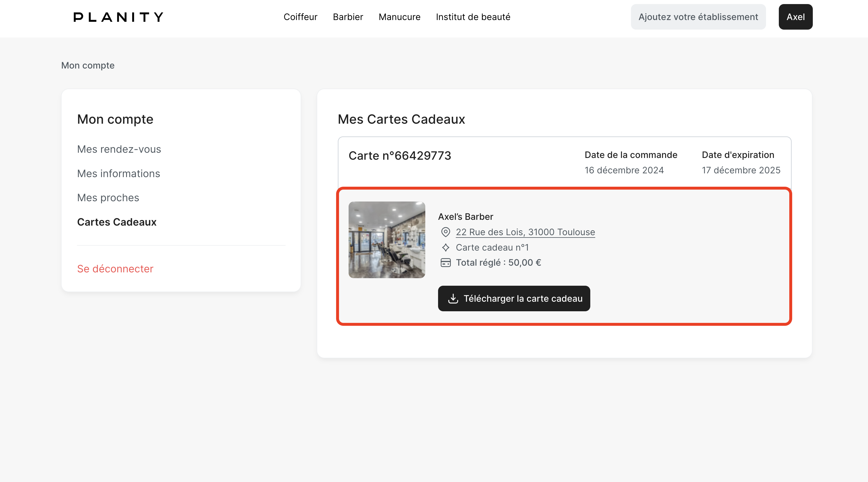Click the Mon compte breadcrumb
Image resolution: width=868 pixels, height=482 pixels.
(88, 65)
